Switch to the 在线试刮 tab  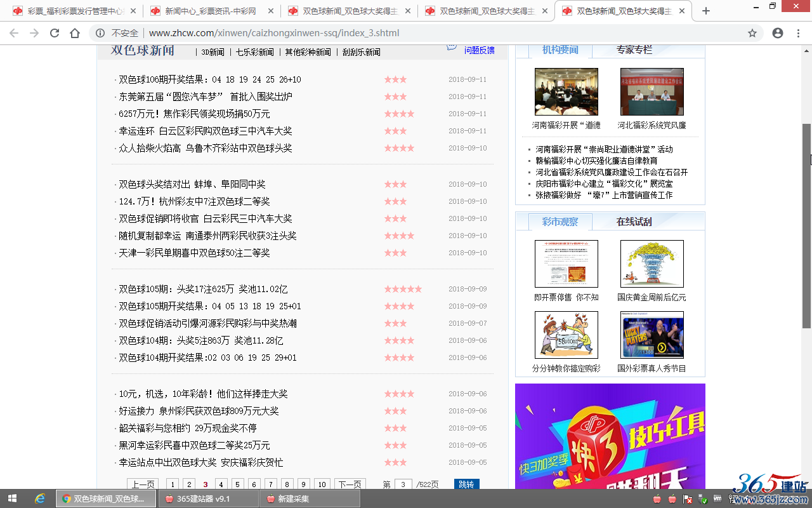634,222
